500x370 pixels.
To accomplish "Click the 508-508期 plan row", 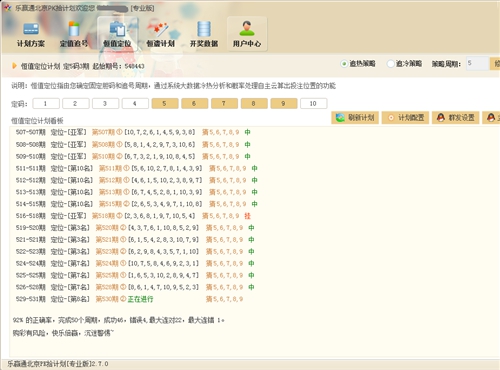I will pos(133,144).
